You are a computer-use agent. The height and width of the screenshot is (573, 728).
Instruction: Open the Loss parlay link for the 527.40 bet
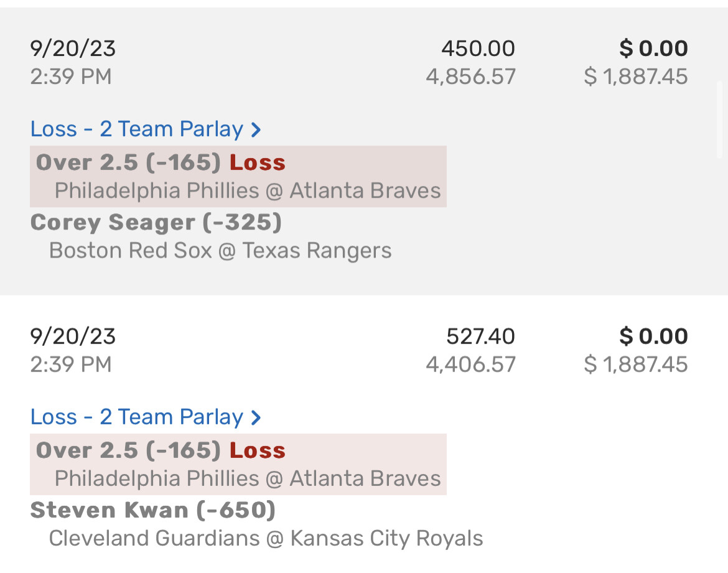pyautogui.click(x=137, y=417)
